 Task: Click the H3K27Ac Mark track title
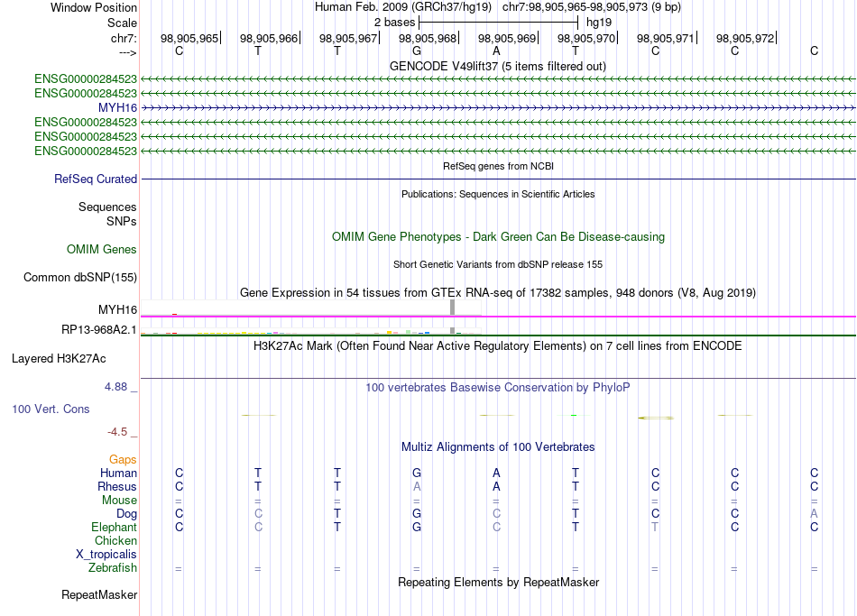[498, 346]
